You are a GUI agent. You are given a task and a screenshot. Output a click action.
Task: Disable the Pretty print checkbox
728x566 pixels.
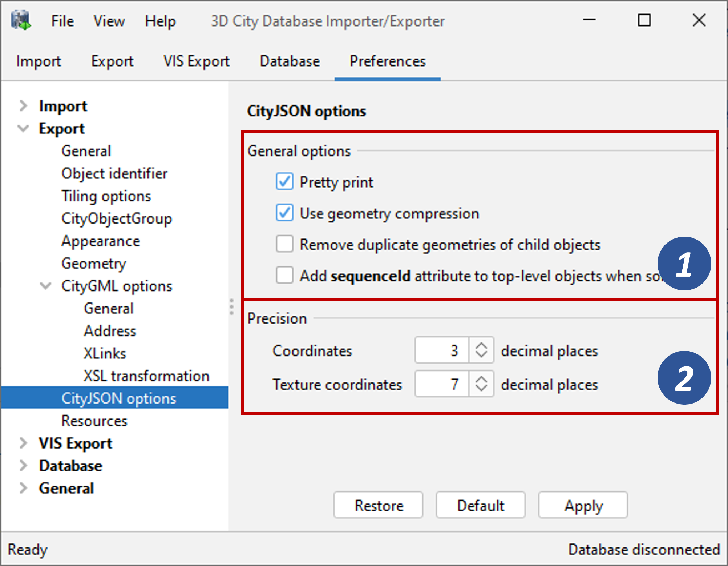click(x=284, y=182)
